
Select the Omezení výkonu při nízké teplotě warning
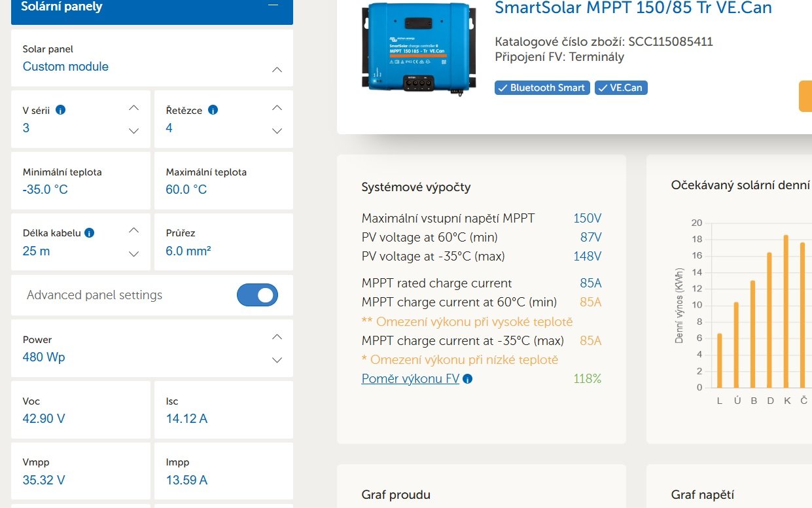click(x=460, y=359)
